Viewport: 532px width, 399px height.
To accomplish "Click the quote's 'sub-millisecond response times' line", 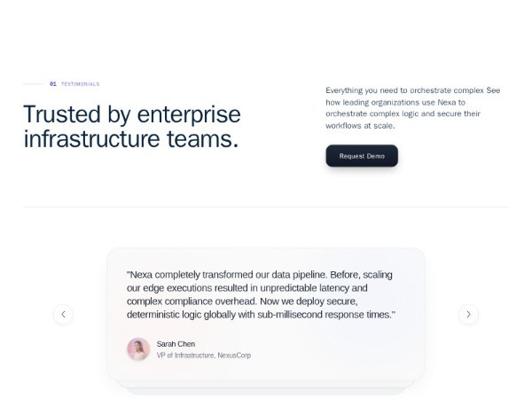I will pos(261,315).
